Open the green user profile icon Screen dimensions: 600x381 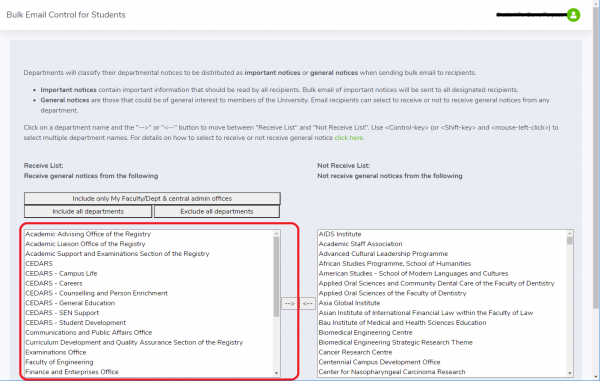click(x=573, y=15)
